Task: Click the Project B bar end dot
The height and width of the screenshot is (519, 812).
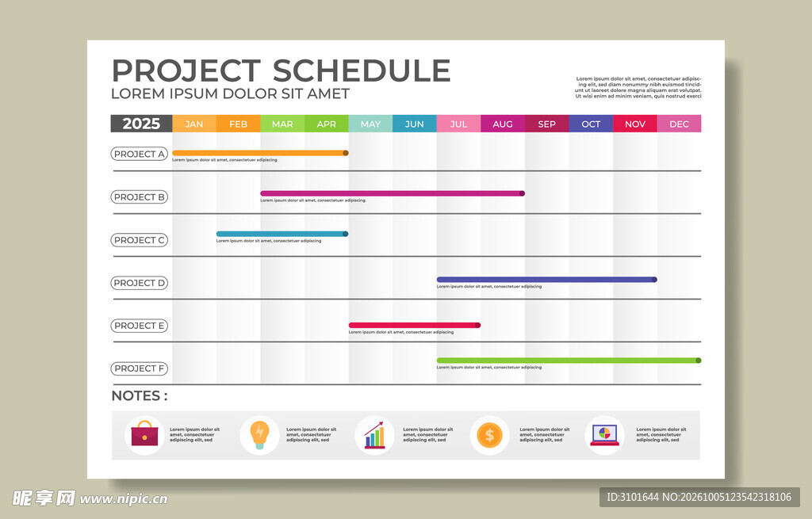Action: [522, 193]
